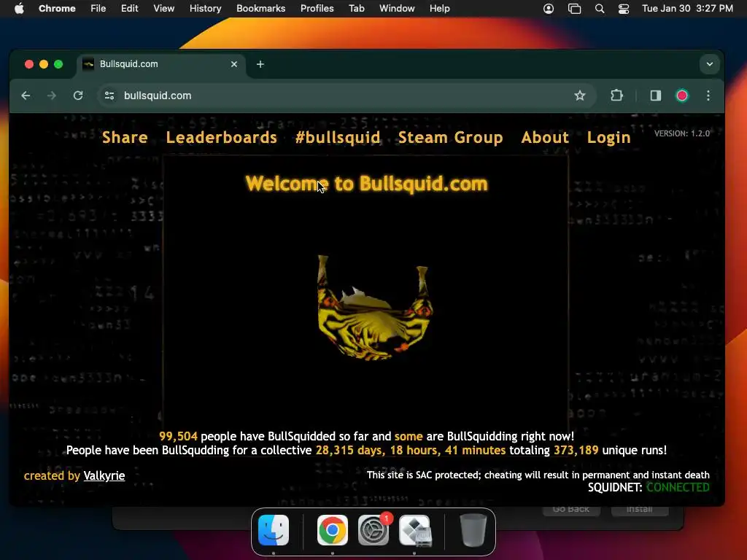Open the Chrome extensions puzzle icon
This screenshot has height=560, width=747.
(617, 96)
